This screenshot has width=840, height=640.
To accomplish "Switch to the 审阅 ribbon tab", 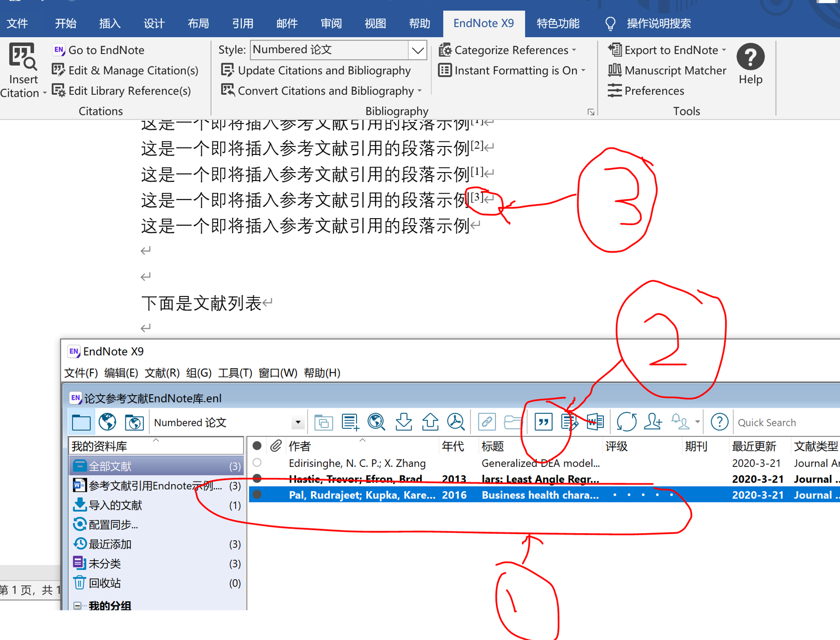I will coord(331,24).
